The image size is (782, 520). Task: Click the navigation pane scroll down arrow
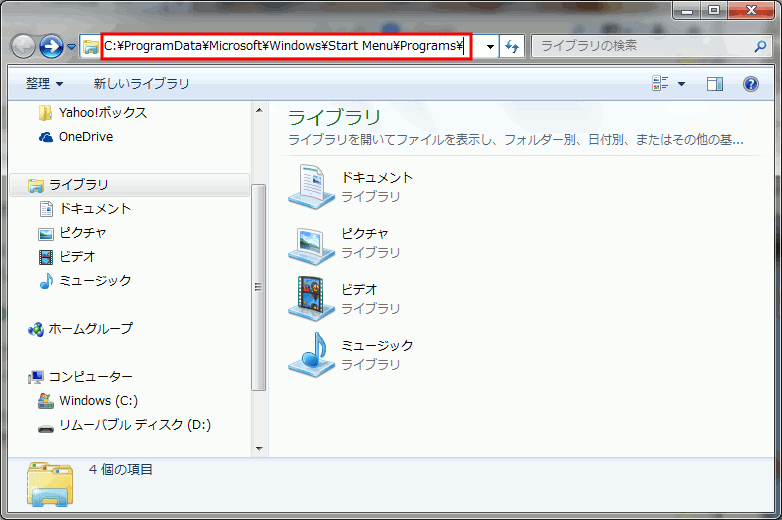pos(259,449)
